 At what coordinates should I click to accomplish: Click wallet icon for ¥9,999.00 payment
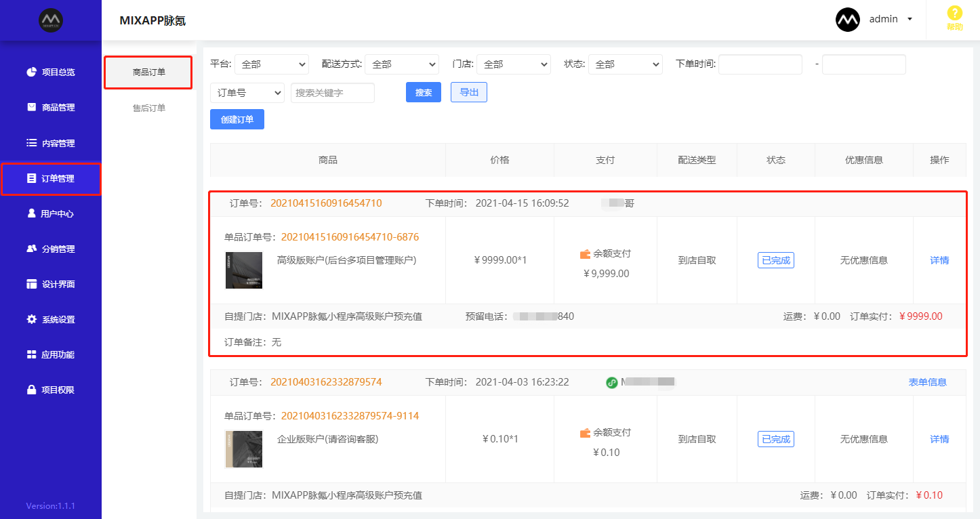pos(585,254)
